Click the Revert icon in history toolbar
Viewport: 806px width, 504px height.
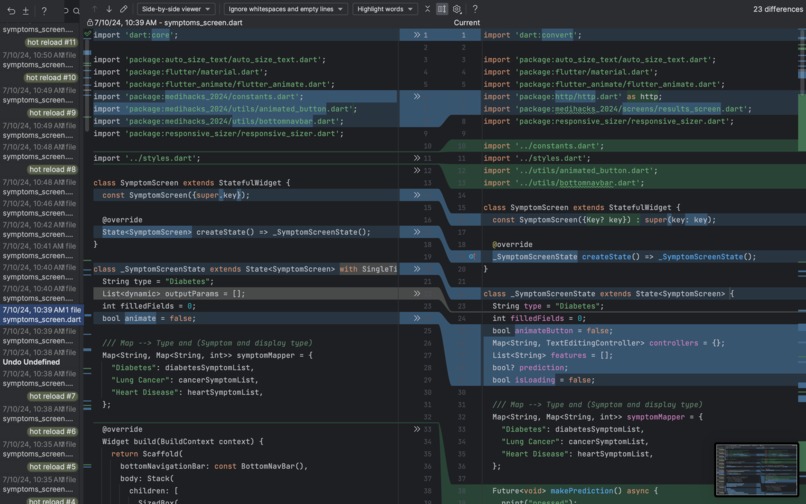[11, 10]
